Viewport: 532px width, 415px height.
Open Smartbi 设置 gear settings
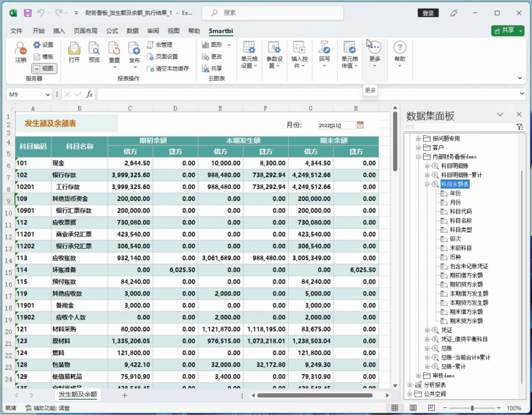click(43, 45)
